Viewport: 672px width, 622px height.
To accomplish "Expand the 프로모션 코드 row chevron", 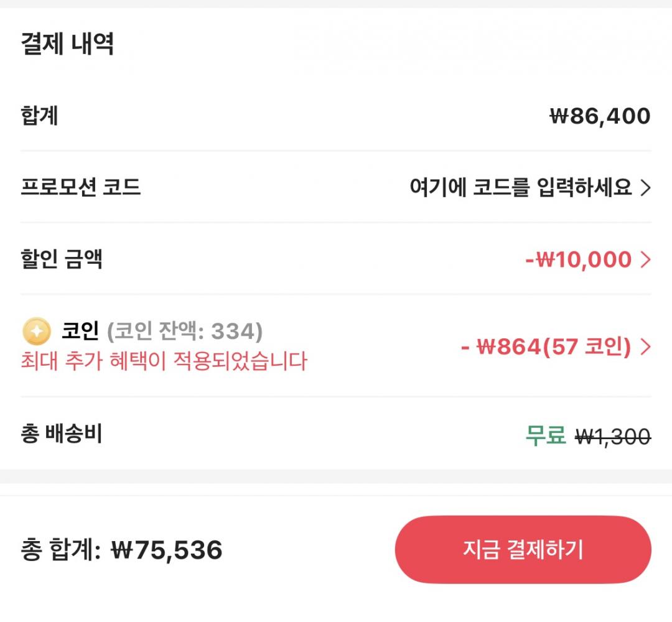I will [x=646, y=187].
